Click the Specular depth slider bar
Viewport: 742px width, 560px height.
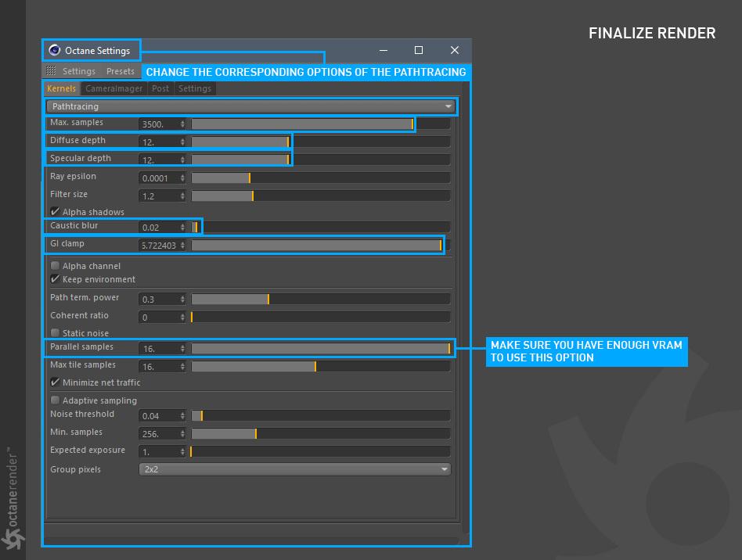pos(320,160)
